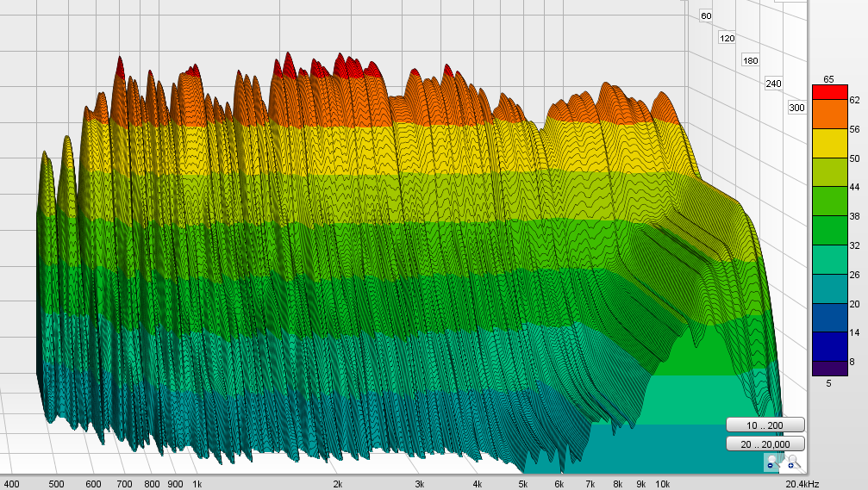Click the 400 frequency axis label

point(11,484)
